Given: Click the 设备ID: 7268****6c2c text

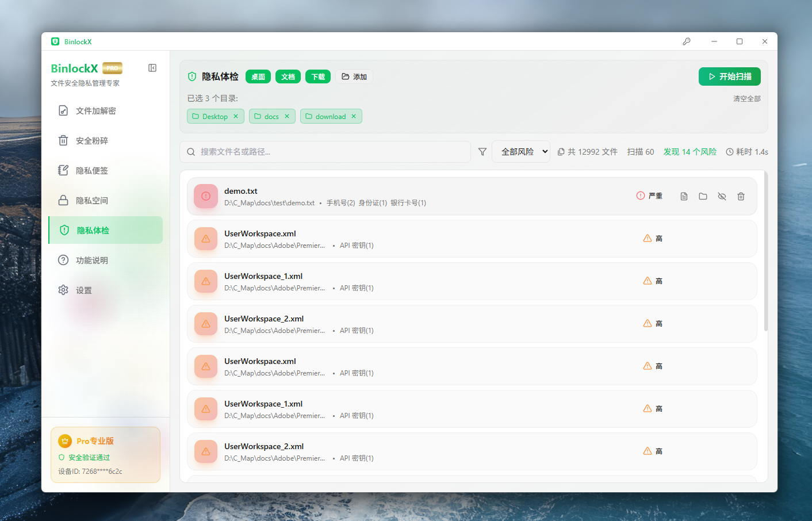Looking at the screenshot, I should coord(90,472).
